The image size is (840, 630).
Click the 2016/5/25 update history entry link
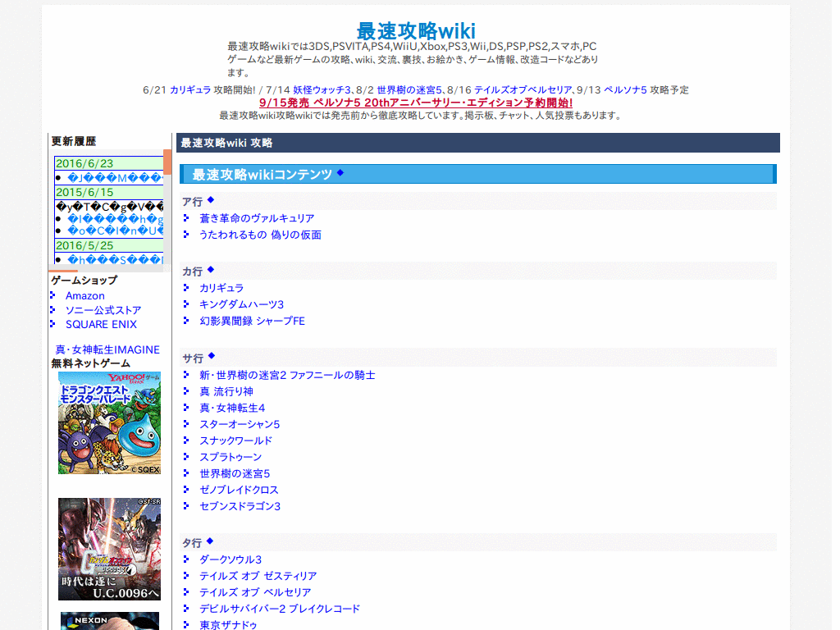pyautogui.click(x=115, y=260)
